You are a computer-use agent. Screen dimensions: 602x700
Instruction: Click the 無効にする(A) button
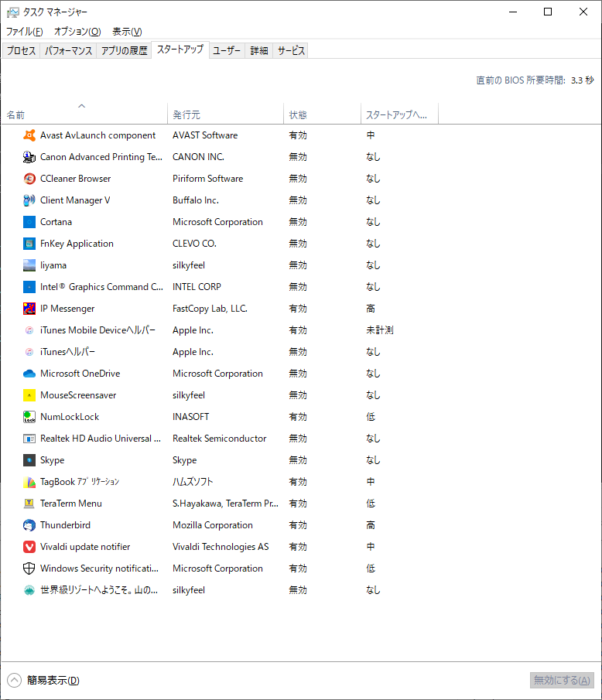[562, 680]
